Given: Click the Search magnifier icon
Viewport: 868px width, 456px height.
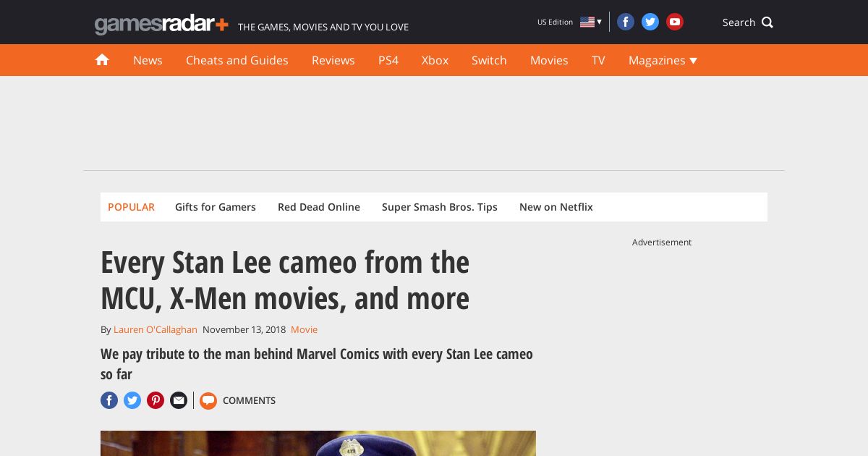Looking at the screenshot, I should coord(767,22).
